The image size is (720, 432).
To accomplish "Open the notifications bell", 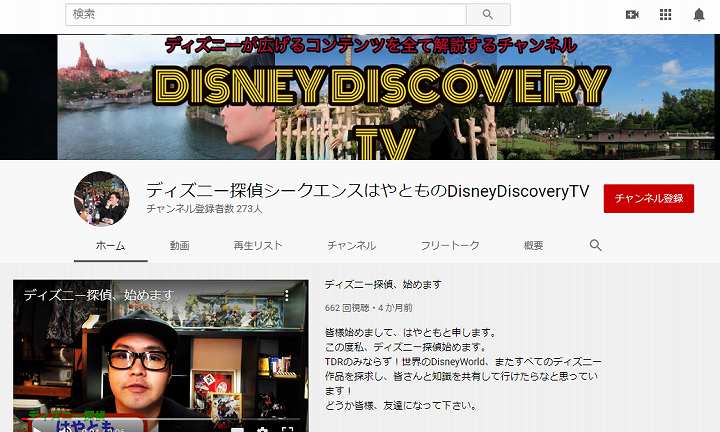I will [699, 15].
